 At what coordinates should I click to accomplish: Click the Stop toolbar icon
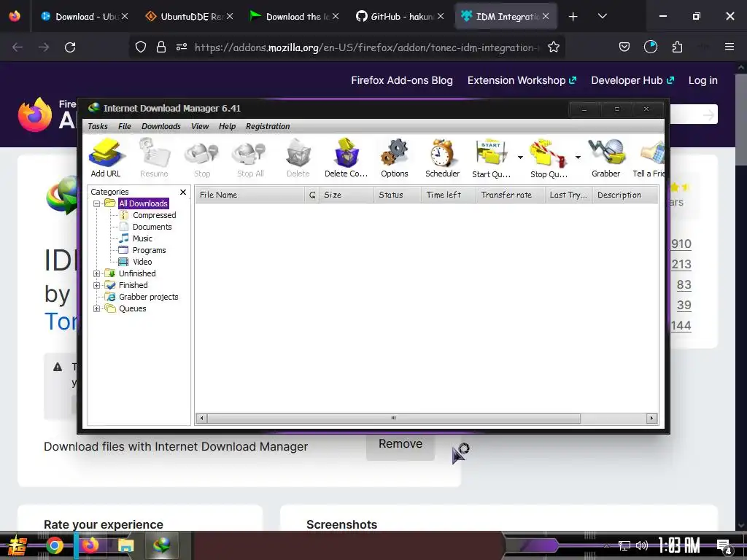tap(202, 158)
